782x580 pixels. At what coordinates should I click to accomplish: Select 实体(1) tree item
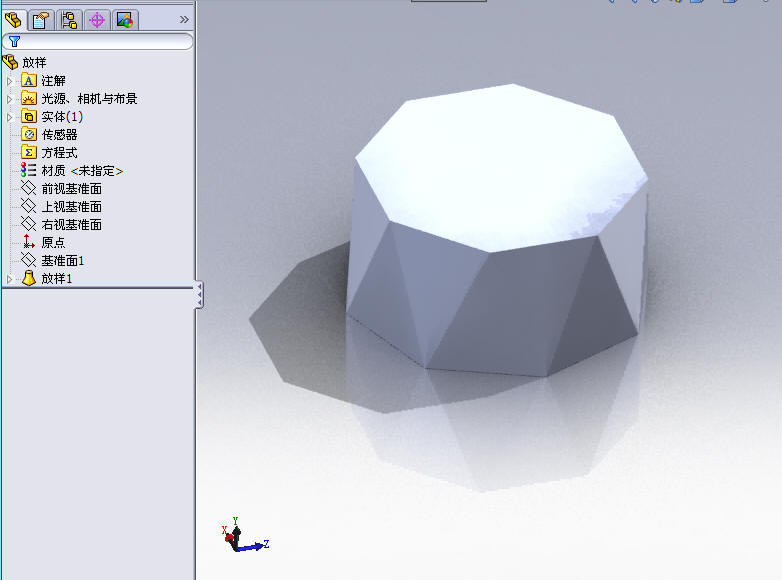click(x=62, y=117)
